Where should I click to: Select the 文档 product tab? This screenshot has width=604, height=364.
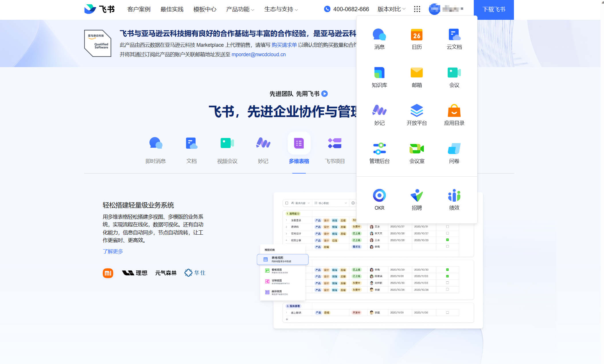click(191, 150)
